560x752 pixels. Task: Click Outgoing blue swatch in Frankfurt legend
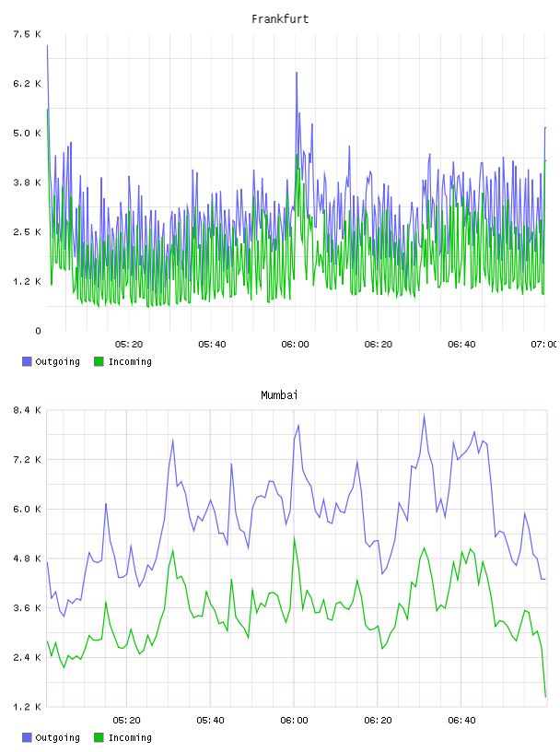pyautogui.click(x=27, y=361)
